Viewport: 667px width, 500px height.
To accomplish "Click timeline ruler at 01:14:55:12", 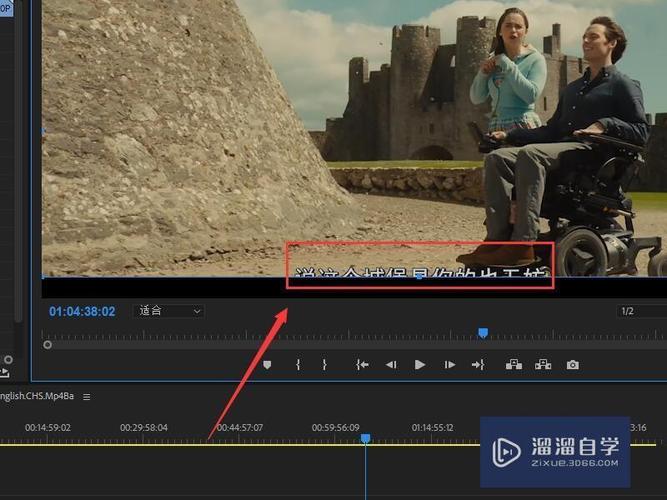I will tap(432, 428).
